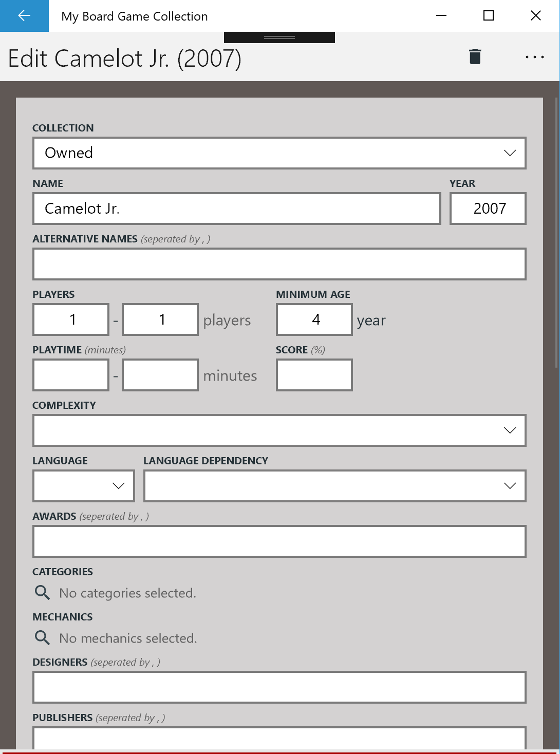Open the Complexity dropdown
The width and height of the screenshot is (560, 754).
[279, 430]
